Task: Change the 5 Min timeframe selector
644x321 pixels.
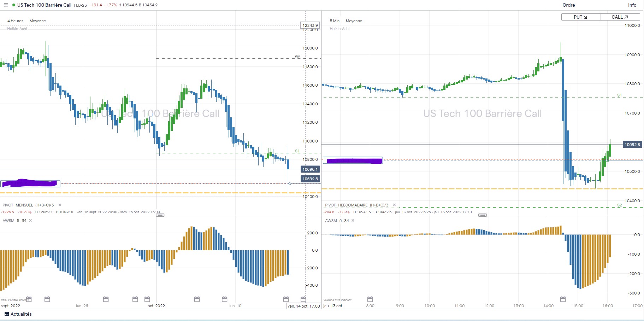Action: click(x=335, y=21)
